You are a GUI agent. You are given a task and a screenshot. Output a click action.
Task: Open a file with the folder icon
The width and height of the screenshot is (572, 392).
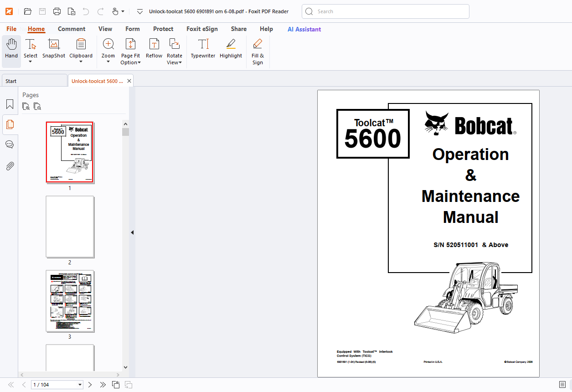[28, 11]
